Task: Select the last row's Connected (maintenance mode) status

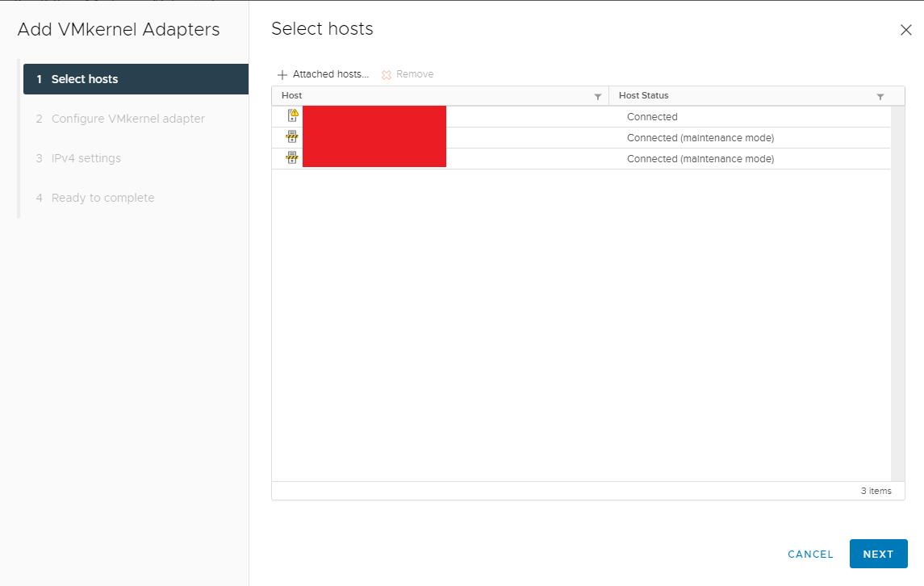Action: [x=700, y=158]
